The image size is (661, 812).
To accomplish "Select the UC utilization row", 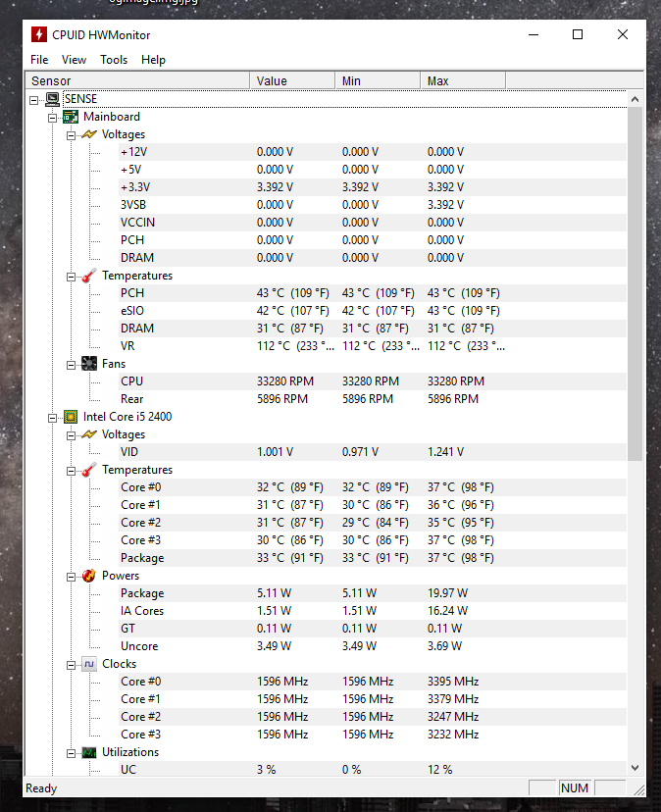I will pos(372,770).
